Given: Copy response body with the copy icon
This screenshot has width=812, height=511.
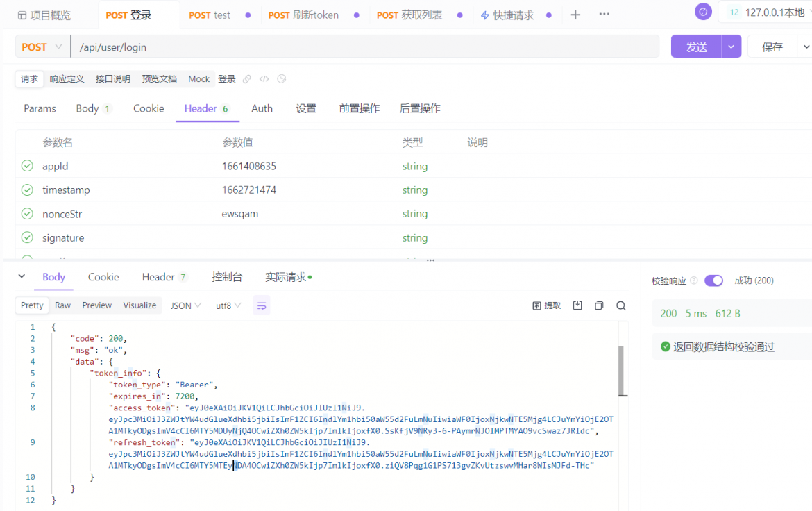Looking at the screenshot, I should (599, 305).
